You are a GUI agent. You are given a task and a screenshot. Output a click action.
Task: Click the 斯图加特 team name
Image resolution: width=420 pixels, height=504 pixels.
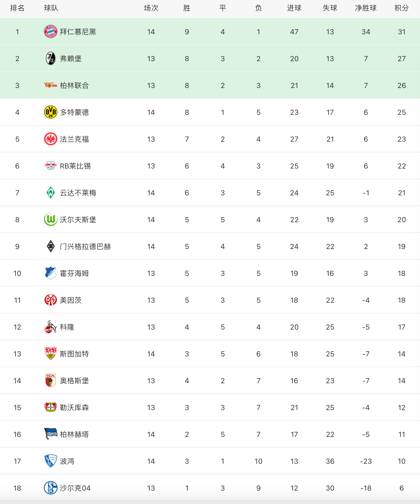point(74,354)
